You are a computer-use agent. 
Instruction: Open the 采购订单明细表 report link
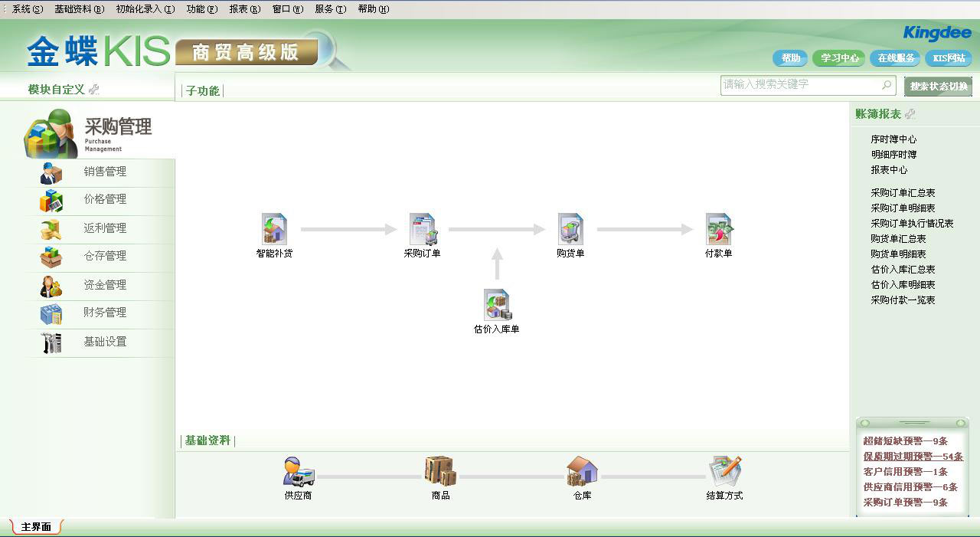(903, 208)
